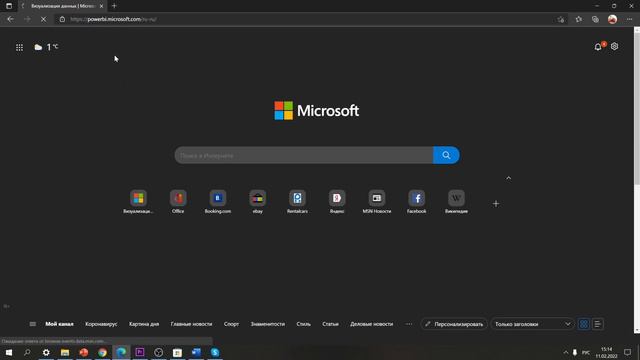Select the Стиль feed tab
The image size is (640, 360).
303,324
